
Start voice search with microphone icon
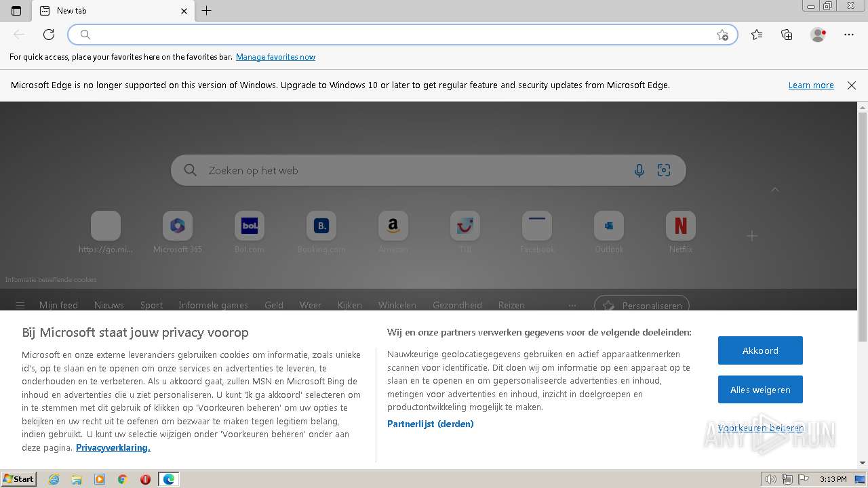639,171
